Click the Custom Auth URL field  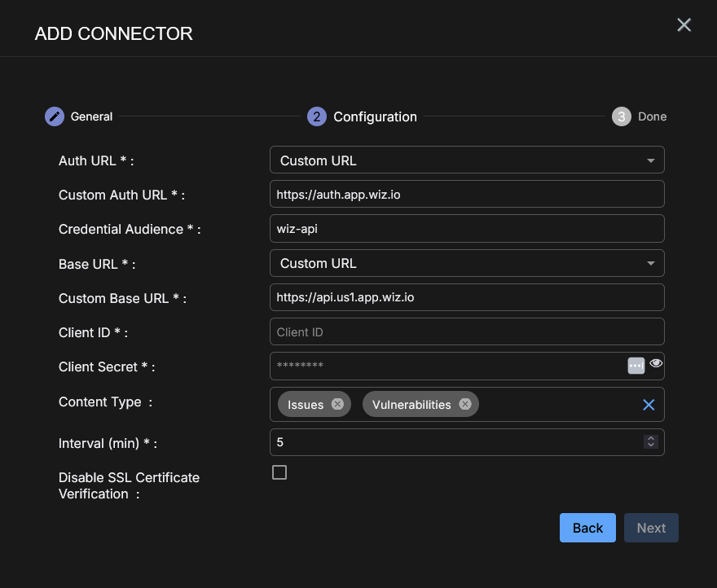pos(467,195)
